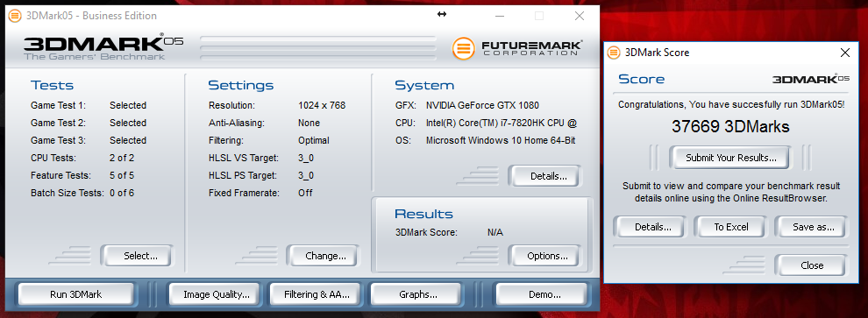The height and width of the screenshot is (318, 868).
Task: Click the Tests section heading
Action: 52,85
